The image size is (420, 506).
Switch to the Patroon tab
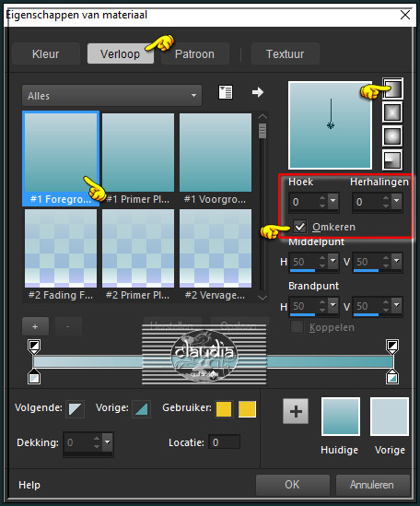195,53
